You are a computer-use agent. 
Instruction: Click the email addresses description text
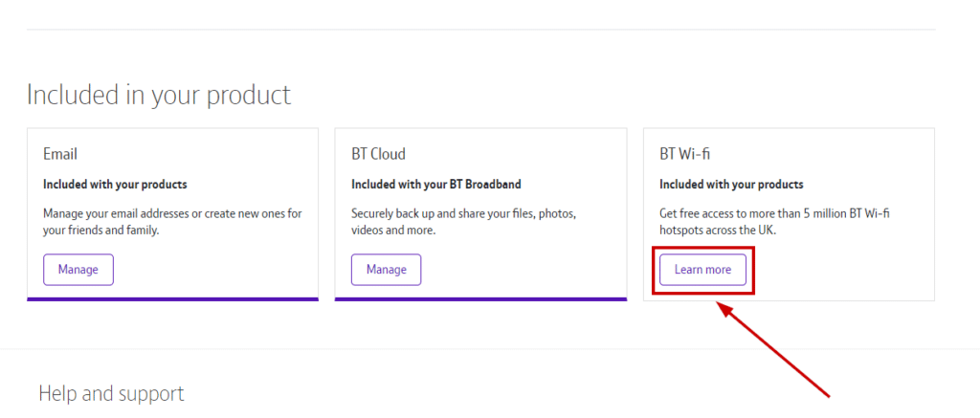pos(172,222)
